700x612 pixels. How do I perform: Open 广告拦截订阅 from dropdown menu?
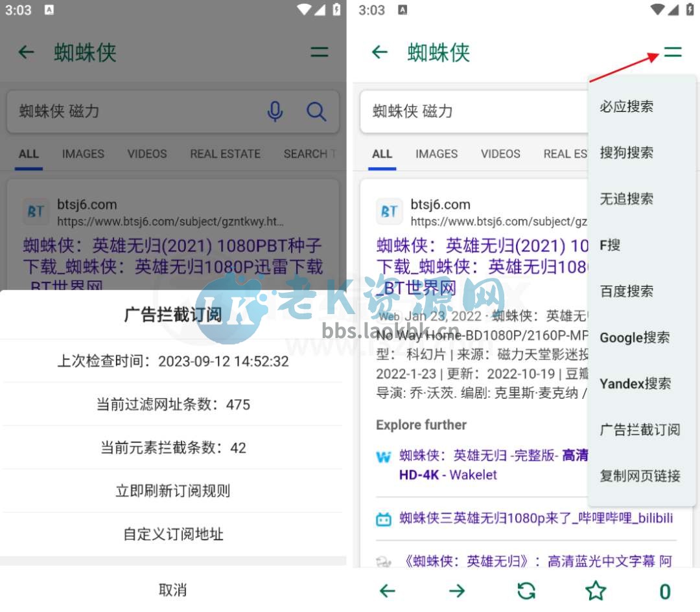tap(642, 430)
